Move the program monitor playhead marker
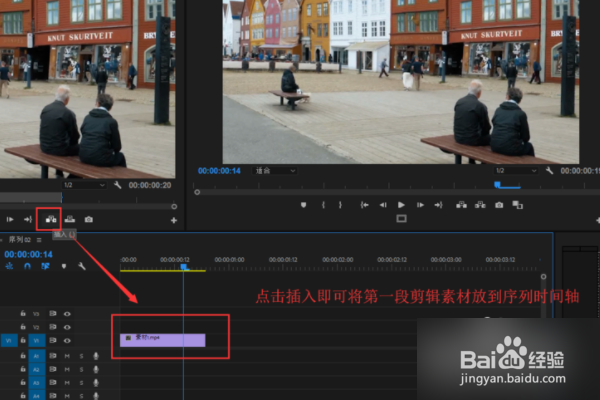600x400 pixels. [x=497, y=185]
